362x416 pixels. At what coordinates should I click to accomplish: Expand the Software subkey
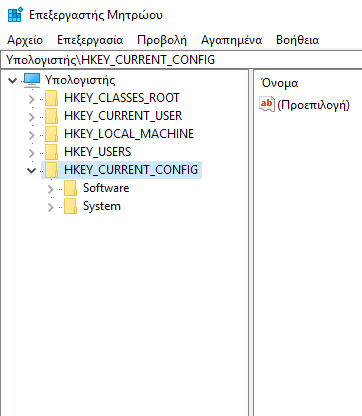tap(51, 189)
